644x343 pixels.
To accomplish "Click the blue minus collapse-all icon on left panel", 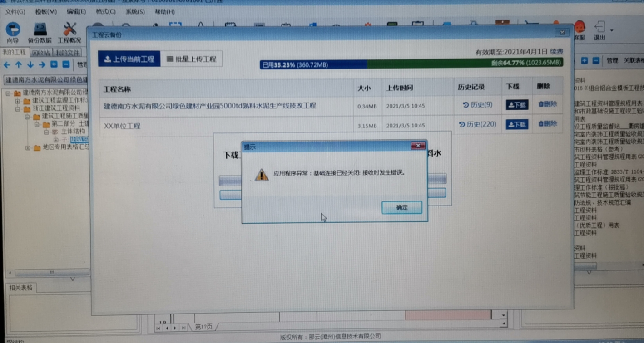I will pyautogui.click(x=66, y=64).
